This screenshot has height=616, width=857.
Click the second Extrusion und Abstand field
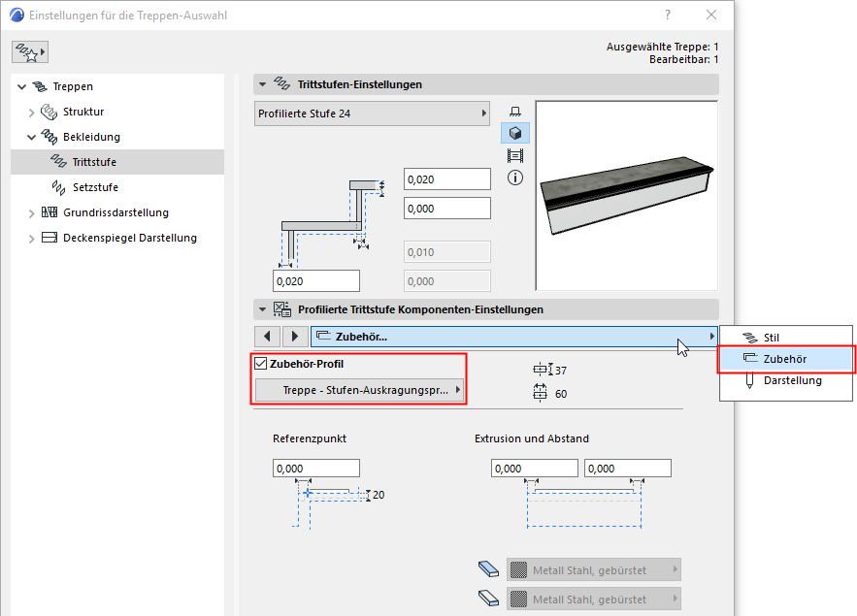[x=627, y=469]
